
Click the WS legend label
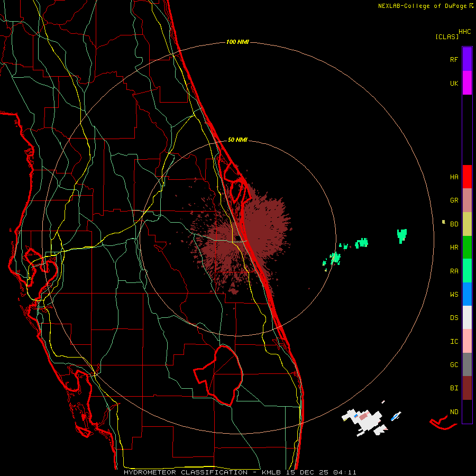pos(454,294)
